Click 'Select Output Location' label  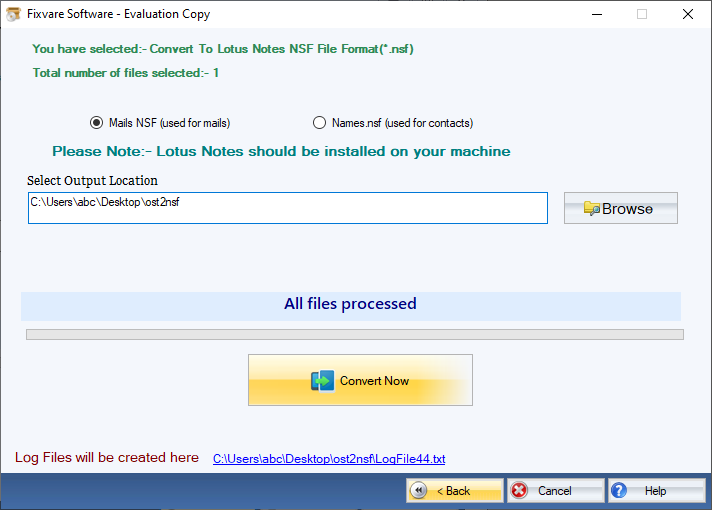tap(92, 181)
